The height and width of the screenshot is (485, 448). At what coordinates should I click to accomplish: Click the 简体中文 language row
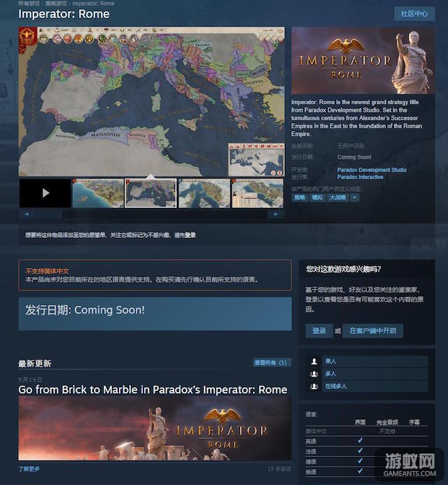367,431
